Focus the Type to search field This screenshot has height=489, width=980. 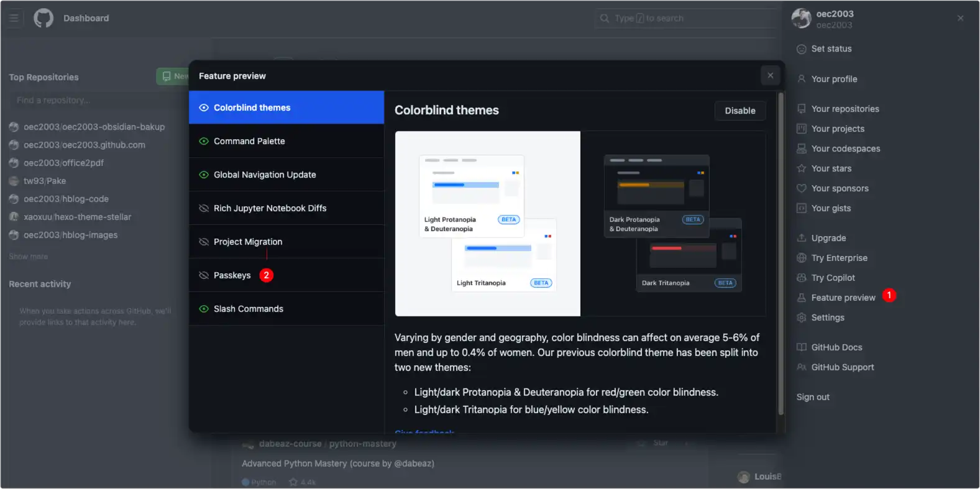click(687, 18)
